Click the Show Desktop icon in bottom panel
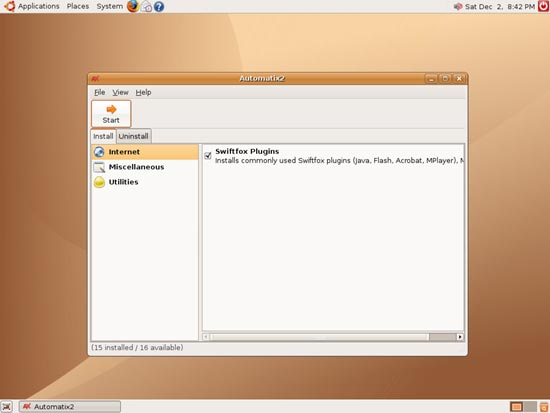The image size is (550, 413). point(6,407)
